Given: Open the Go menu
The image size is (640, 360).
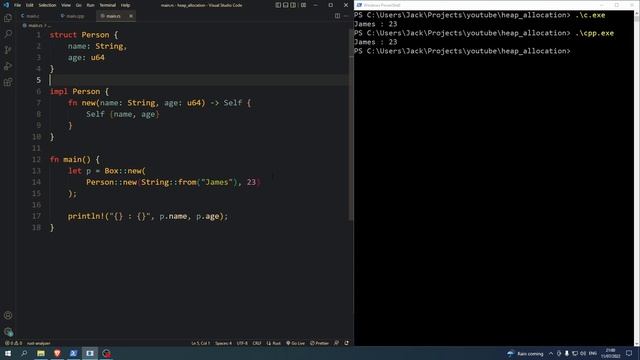Looking at the screenshot, I should 78,5.
